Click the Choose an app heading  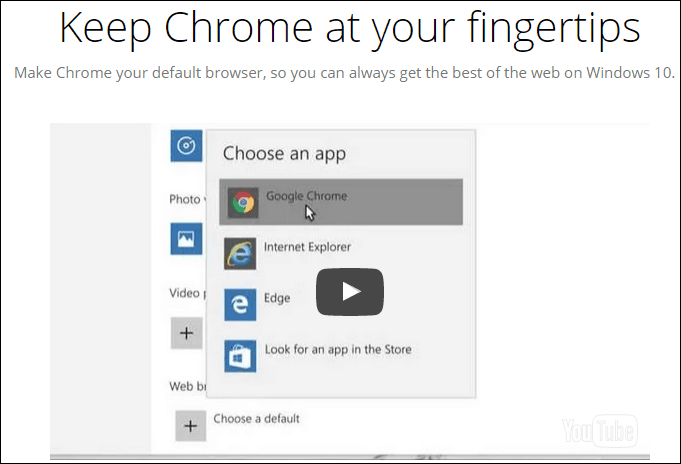[284, 153]
